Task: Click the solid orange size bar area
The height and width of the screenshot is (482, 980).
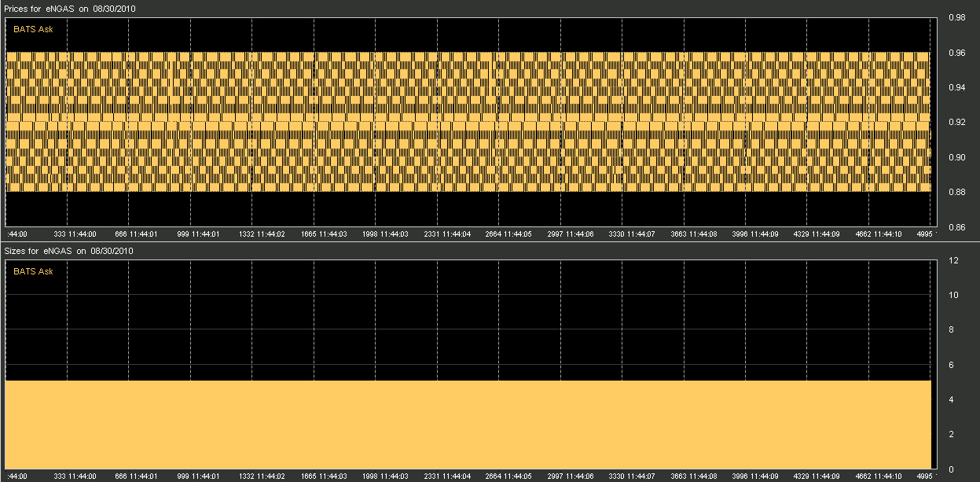Action: [x=468, y=425]
